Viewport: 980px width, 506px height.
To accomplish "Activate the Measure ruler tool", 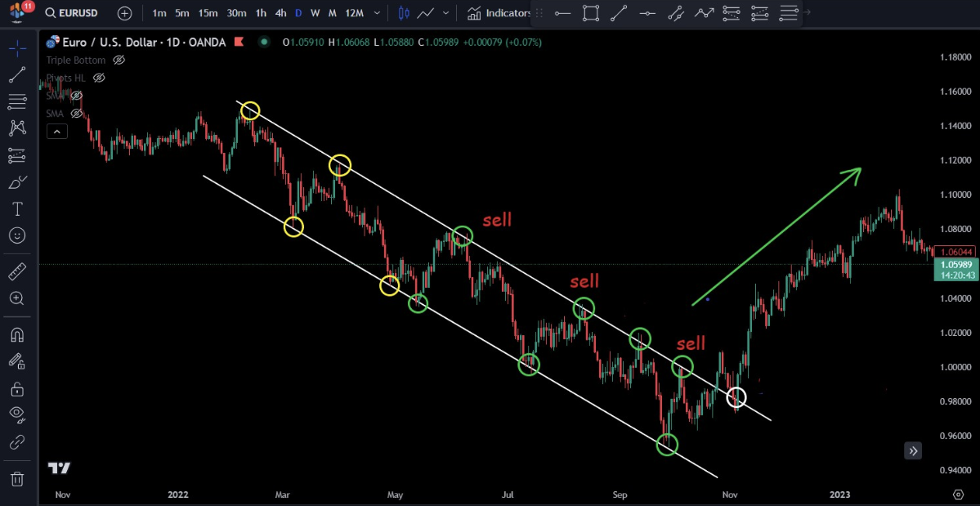I will click(x=16, y=271).
